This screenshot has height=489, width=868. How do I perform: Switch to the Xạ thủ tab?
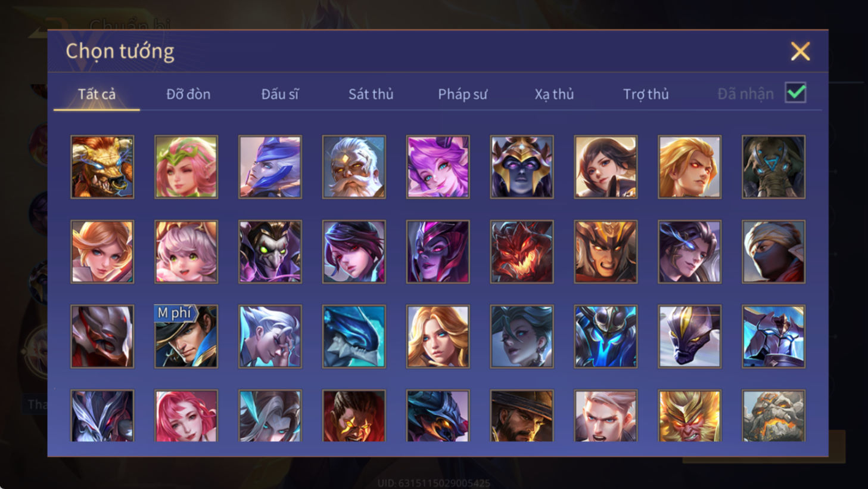tap(554, 94)
